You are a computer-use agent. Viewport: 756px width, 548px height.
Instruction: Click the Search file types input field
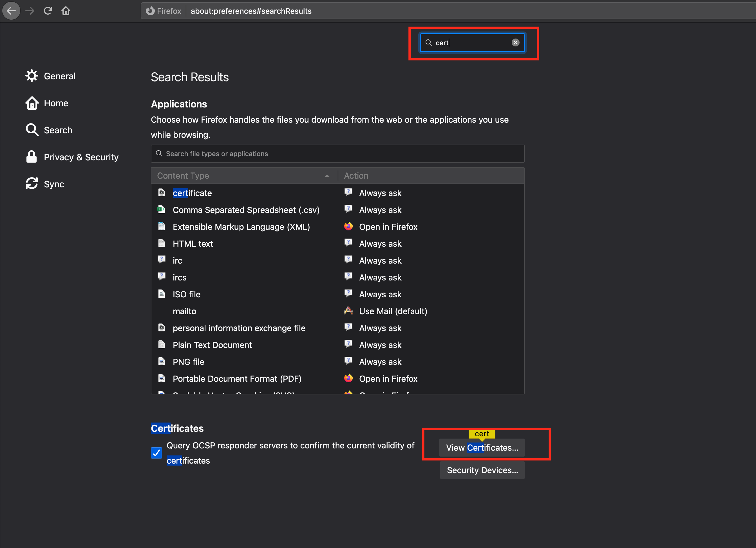click(x=337, y=154)
